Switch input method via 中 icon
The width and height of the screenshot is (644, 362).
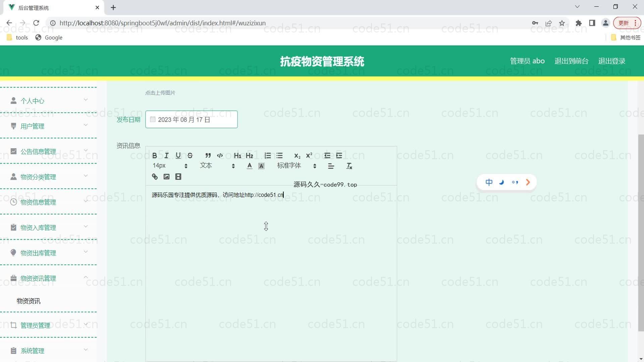[489, 182]
